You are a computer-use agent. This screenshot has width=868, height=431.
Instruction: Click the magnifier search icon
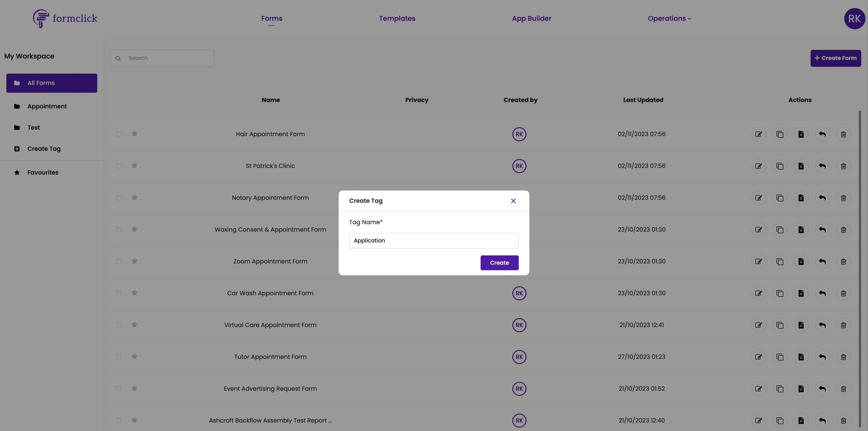(x=118, y=59)
